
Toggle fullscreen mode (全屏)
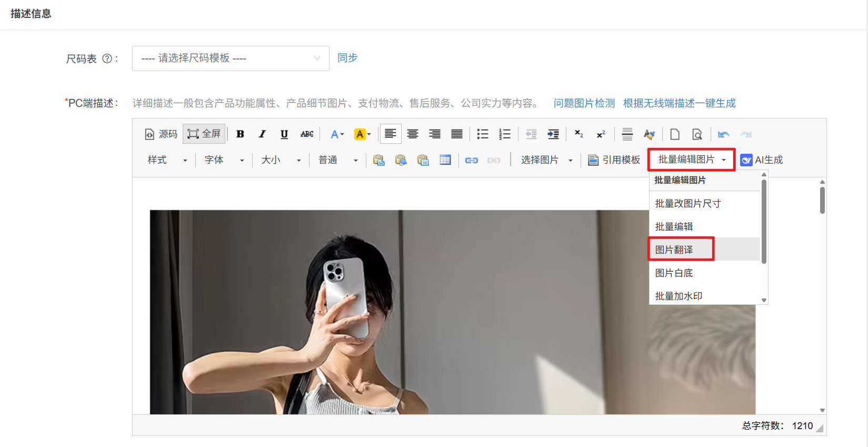(x=204, y=134)
